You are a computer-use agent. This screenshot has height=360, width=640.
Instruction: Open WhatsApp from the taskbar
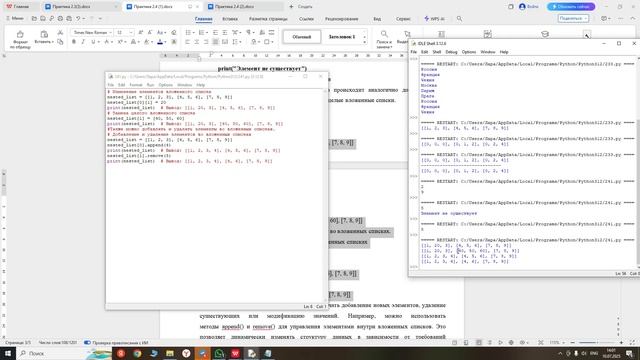pyautogui.click(x=219, y=353)
